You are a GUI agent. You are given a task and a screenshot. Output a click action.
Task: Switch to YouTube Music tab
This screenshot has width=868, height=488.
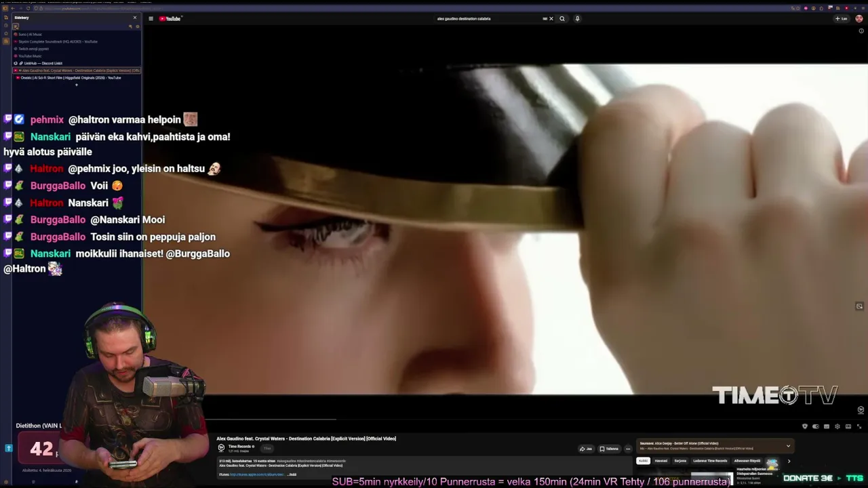tap(77, 56)
